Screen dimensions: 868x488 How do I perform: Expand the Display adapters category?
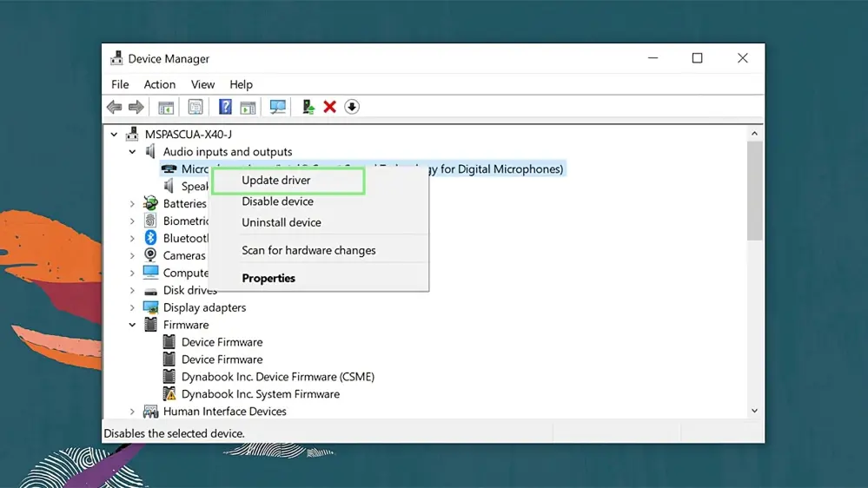[132, 307]
